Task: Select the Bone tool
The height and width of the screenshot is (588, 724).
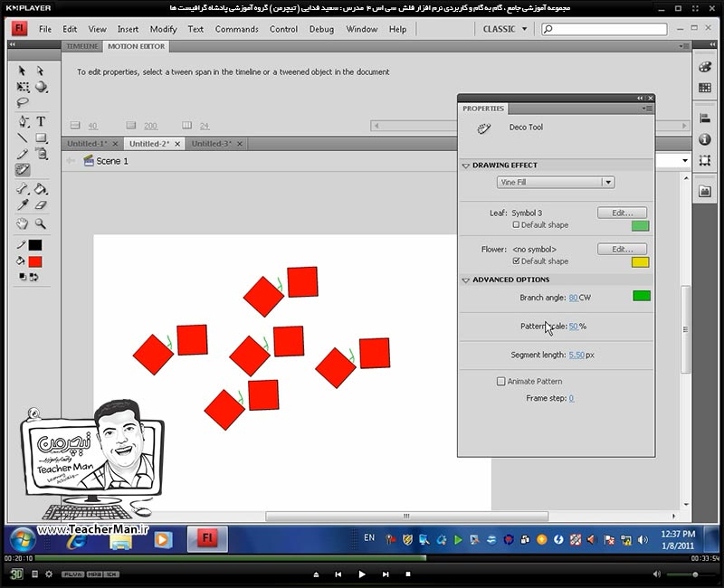Action: 22,188
